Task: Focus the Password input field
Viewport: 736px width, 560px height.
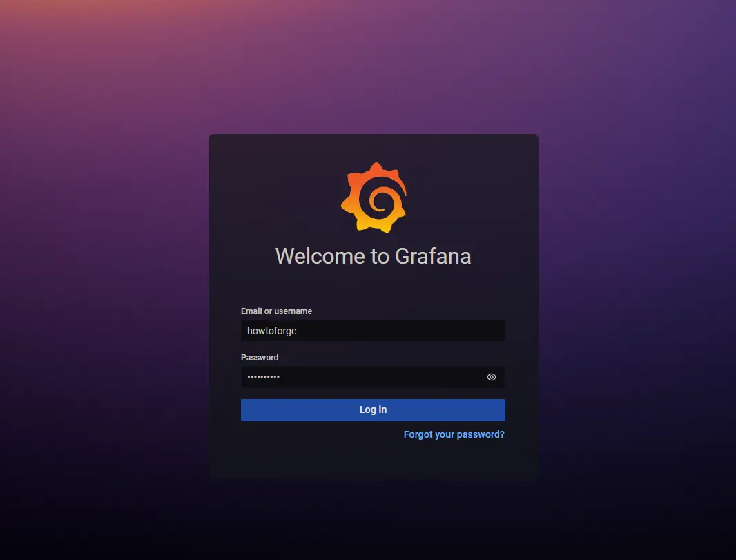Action: 373,377
